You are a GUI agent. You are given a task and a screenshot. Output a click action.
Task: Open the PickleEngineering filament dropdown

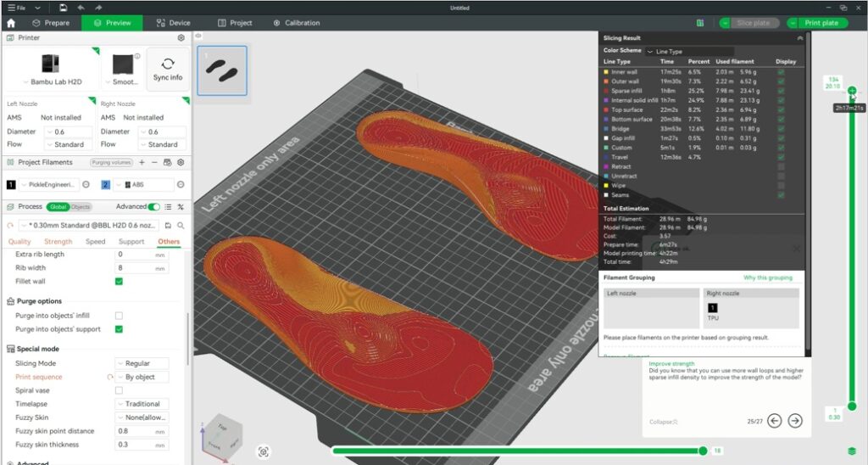click(x=48, y=185)
